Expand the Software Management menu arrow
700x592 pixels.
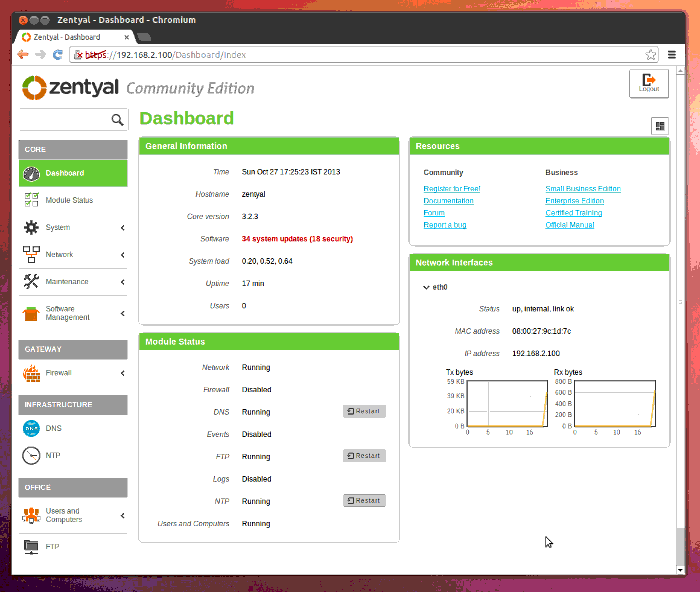coord(123,313)
